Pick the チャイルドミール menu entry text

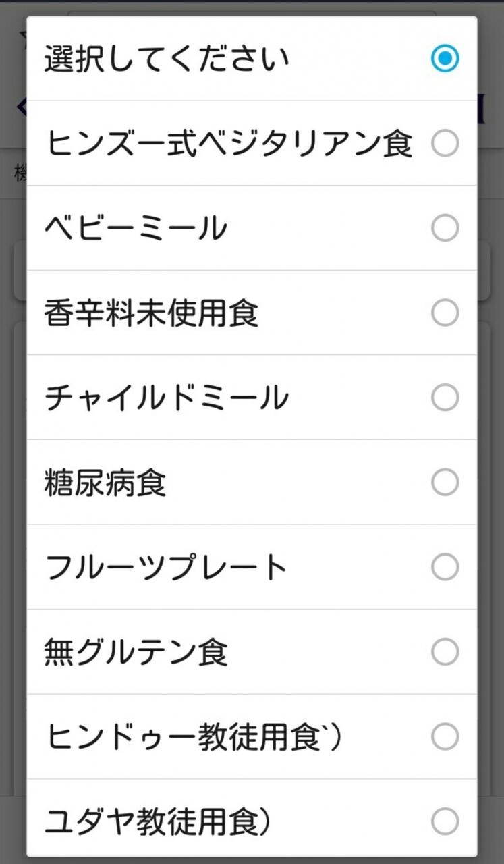(x=167, y=398)
